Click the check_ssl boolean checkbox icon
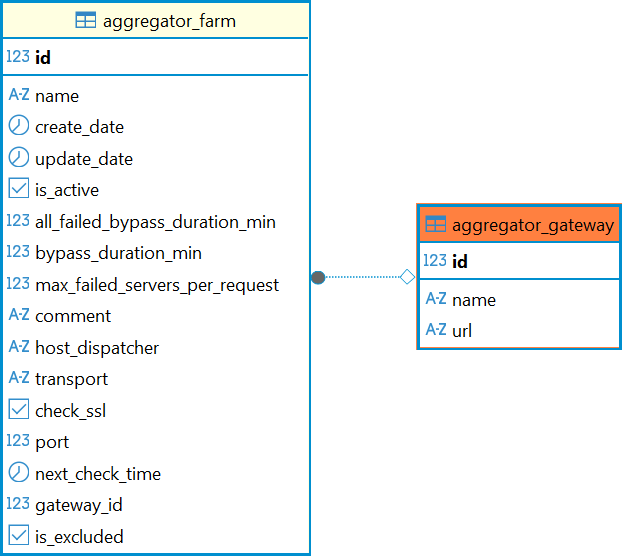 tap(18, 410)
